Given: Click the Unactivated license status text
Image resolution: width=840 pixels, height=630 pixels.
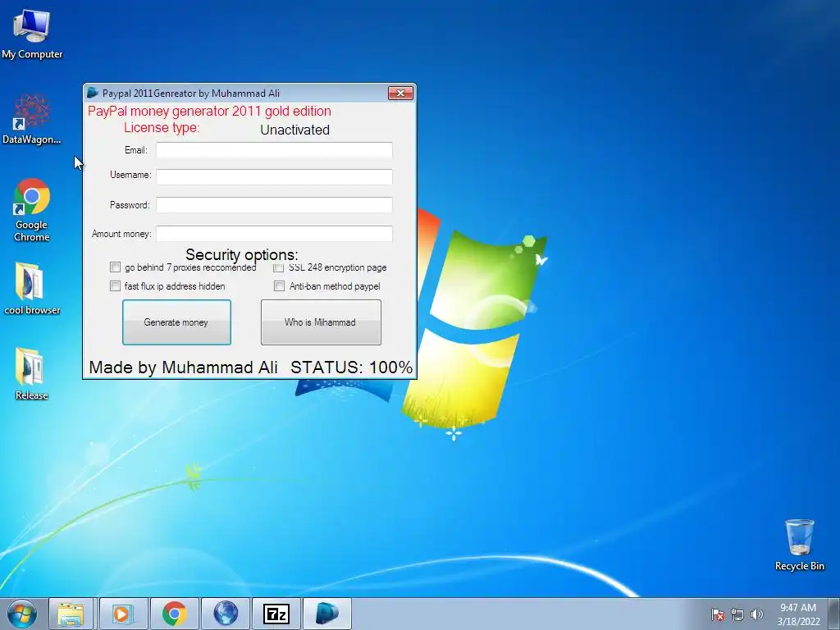Looking at the screenshot, I should (294, 130).
